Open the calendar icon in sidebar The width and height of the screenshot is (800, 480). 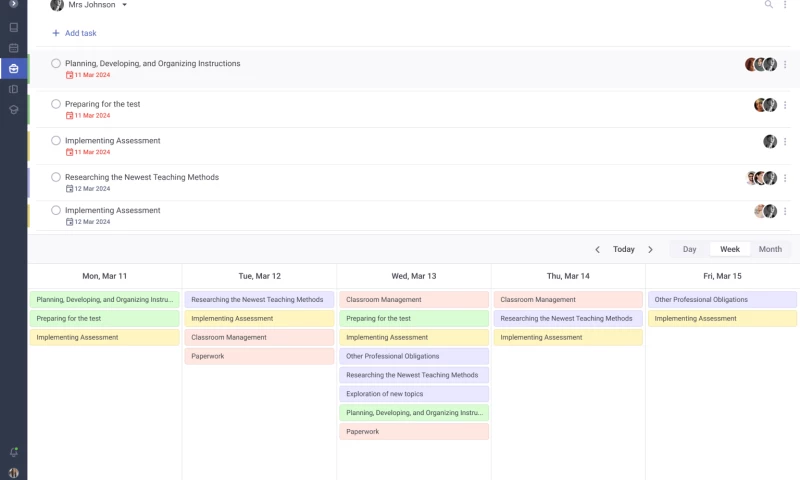(14, 48)
